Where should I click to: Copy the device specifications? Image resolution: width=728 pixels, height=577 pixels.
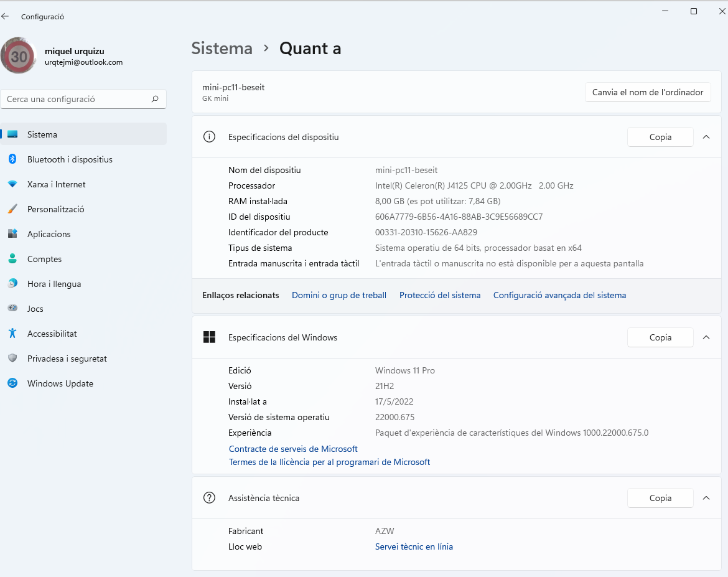tap(660, 137)
